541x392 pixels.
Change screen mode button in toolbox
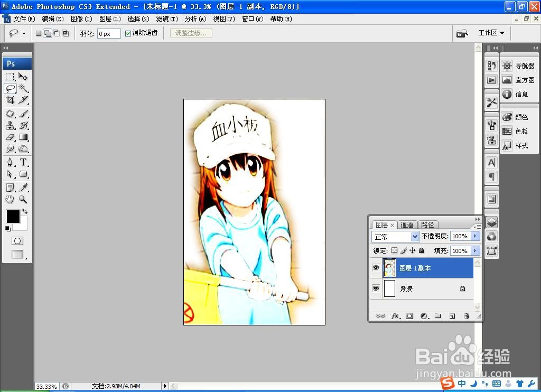tap(17, 254)
